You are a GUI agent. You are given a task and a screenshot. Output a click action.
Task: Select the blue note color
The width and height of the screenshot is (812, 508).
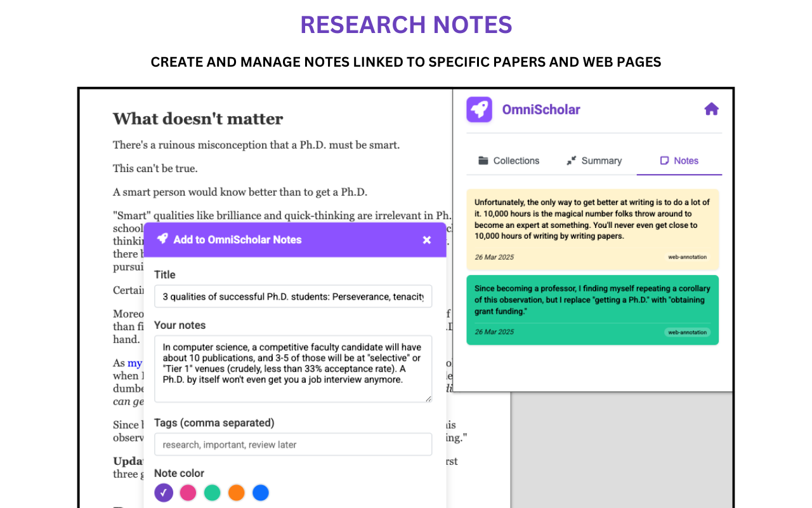click(x=260, y=492)
